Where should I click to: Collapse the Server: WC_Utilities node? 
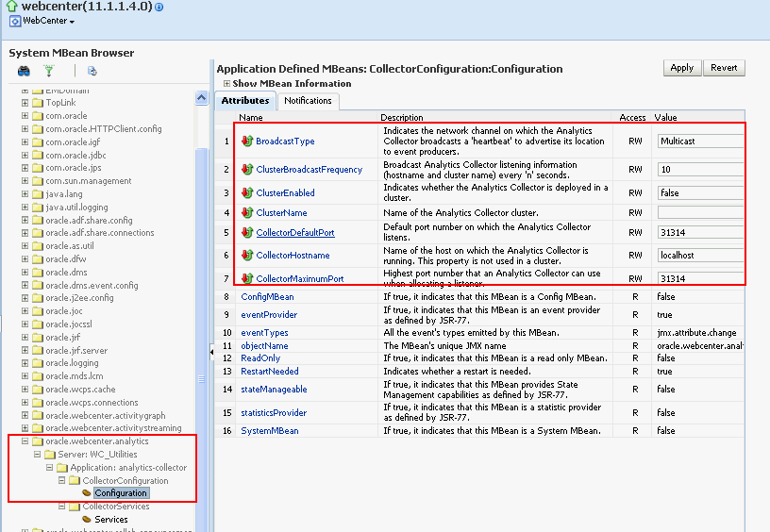tap(37, 454)
